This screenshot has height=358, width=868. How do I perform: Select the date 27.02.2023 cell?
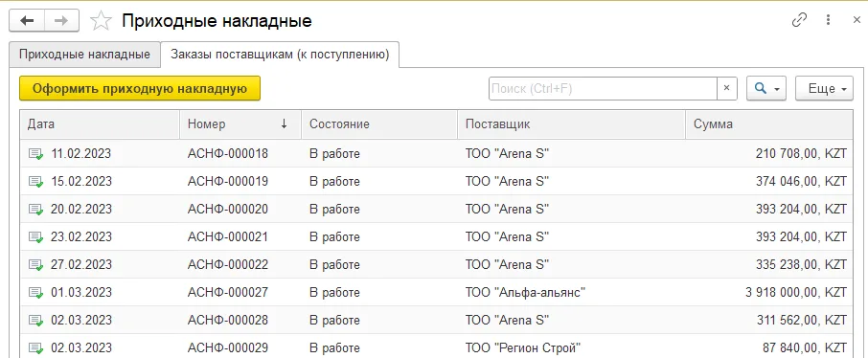point(81,264)
